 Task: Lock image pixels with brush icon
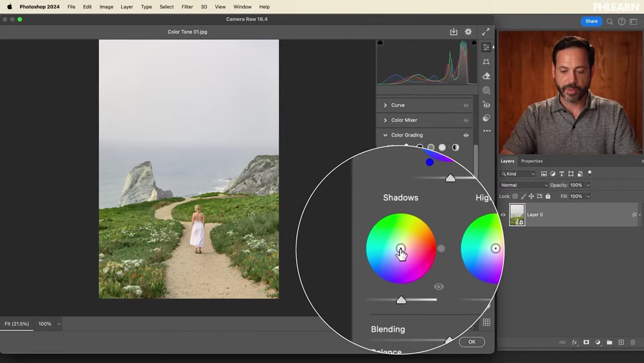tap(523, 197)
